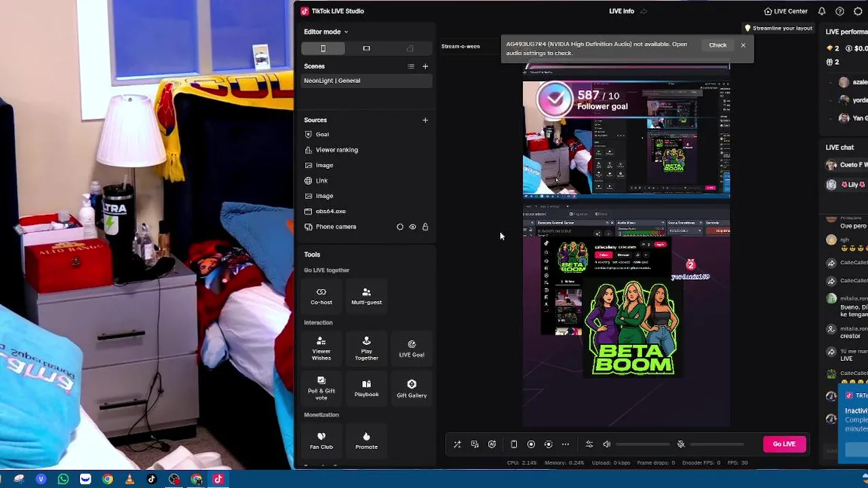Select the NeonLight | General scene
This screenshot has width=868, height=488.
coord(366,81)
